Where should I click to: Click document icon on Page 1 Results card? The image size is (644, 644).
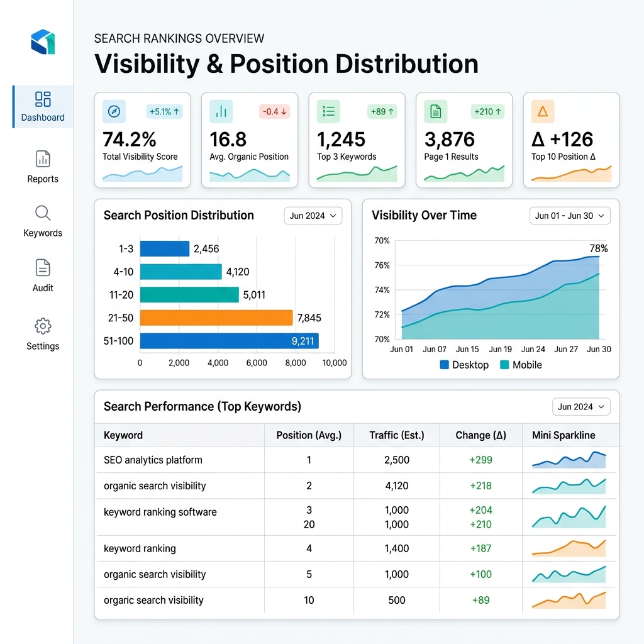coord(436,111)
